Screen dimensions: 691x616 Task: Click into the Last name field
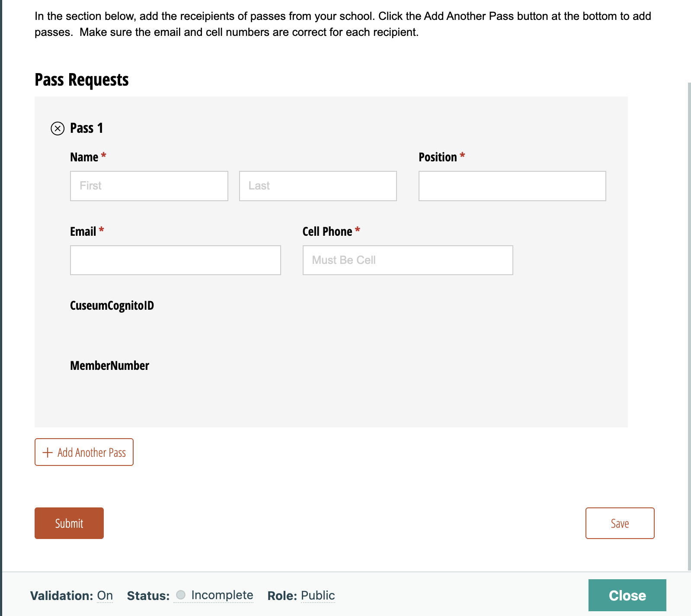pos(317,186)
